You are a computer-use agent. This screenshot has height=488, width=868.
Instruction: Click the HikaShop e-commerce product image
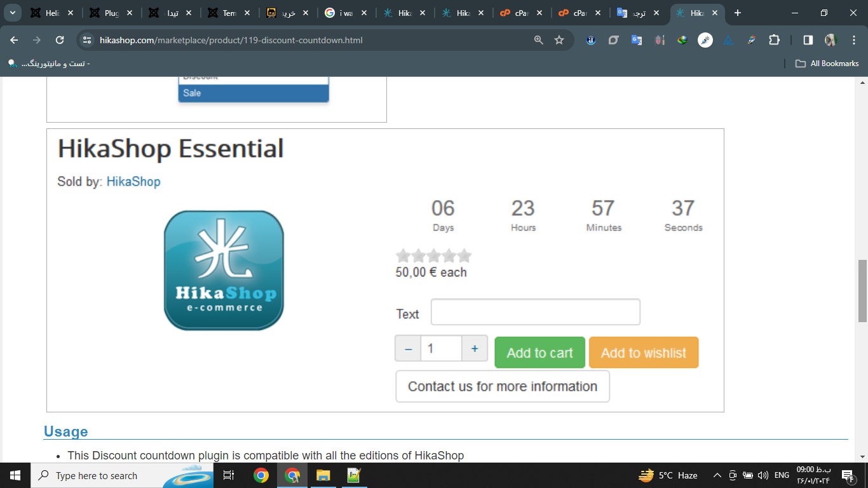click(224, 271)
